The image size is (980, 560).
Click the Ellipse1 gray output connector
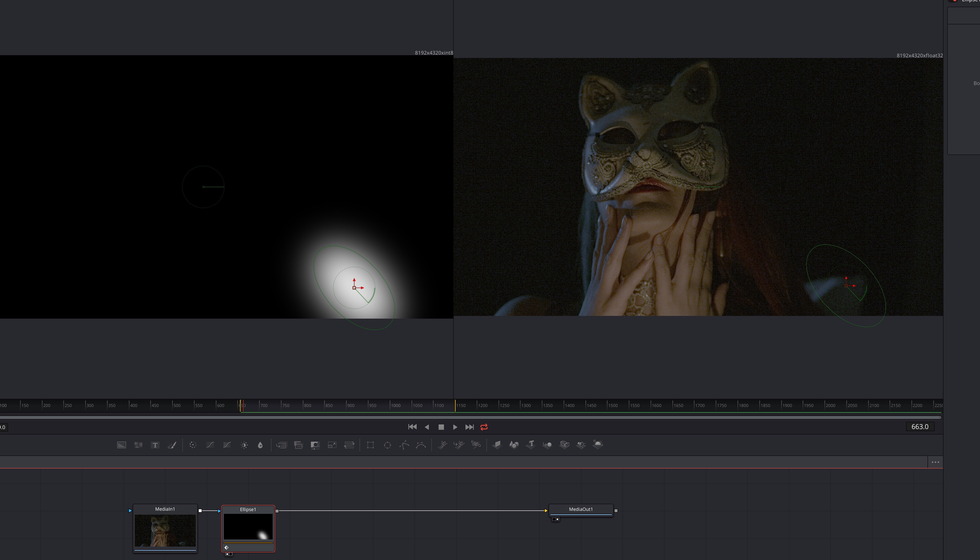(x=277, y=511)
